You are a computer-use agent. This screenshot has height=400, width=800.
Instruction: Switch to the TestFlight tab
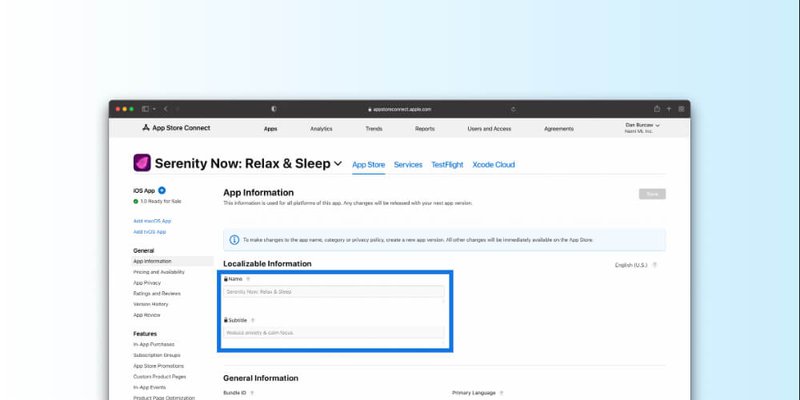(447, 165)
